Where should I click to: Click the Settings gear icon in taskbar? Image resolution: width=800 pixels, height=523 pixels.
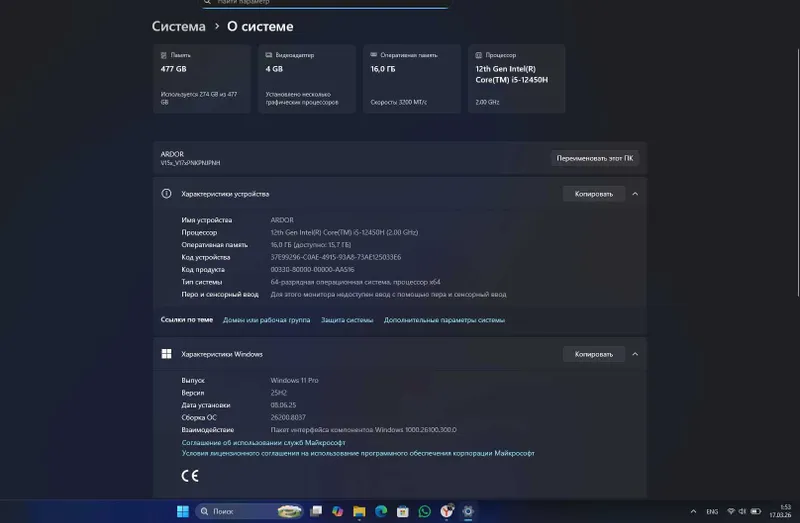[x=468, y=511]
